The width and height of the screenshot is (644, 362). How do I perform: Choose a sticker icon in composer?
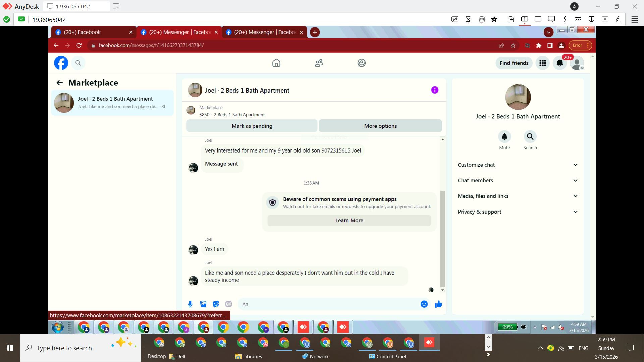216,304
